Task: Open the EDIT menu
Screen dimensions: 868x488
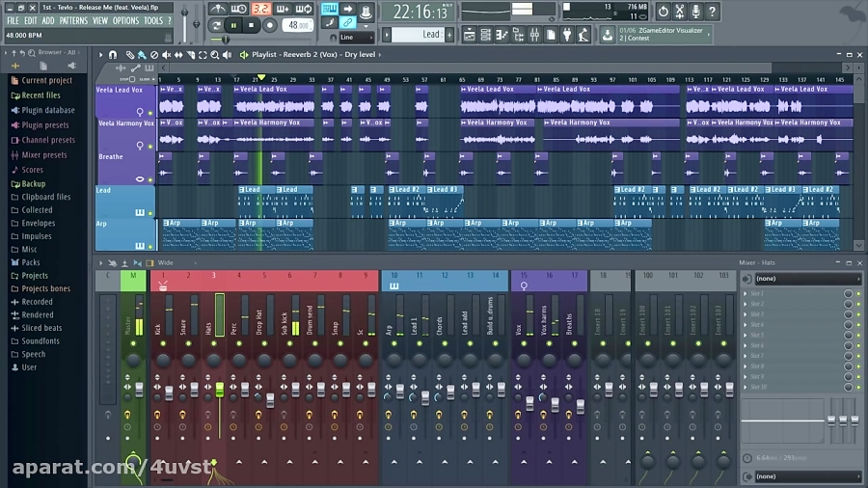Action: (31, 20)
